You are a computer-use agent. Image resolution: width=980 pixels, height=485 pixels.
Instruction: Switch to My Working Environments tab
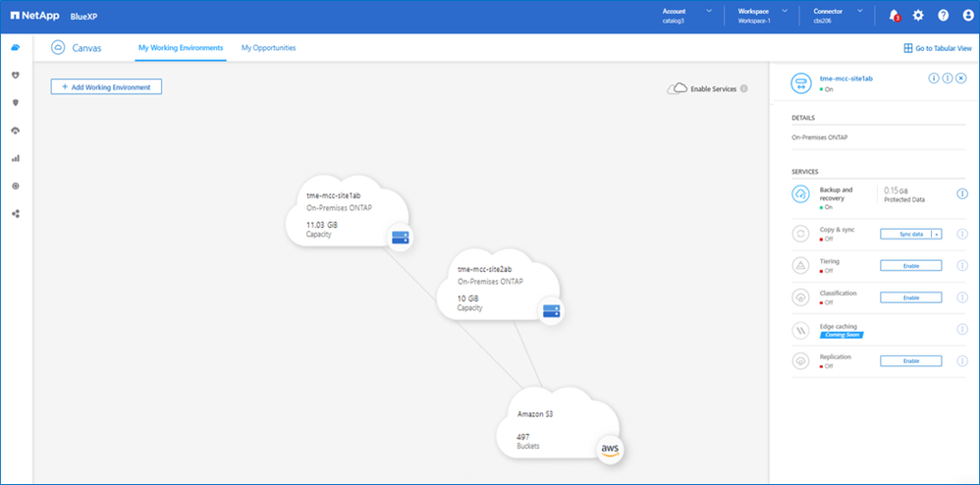pos(181,47)
